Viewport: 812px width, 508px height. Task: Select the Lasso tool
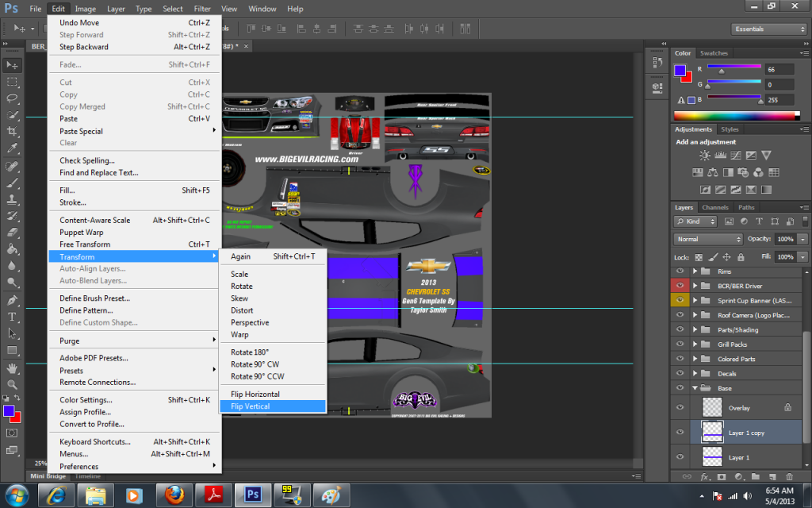[x=12, y=98]
